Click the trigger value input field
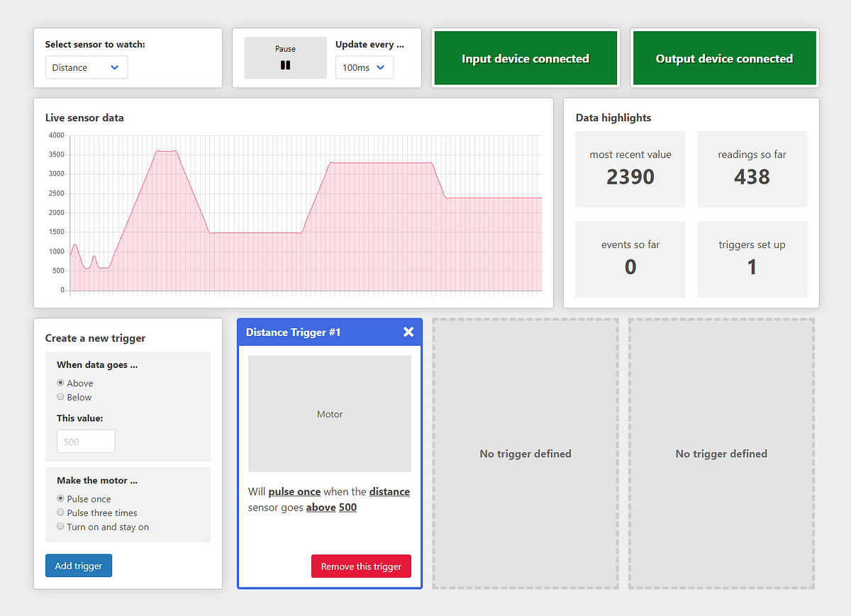Image resolution: width=851 pixels, height=616 pixels. [x=85, y=441]
